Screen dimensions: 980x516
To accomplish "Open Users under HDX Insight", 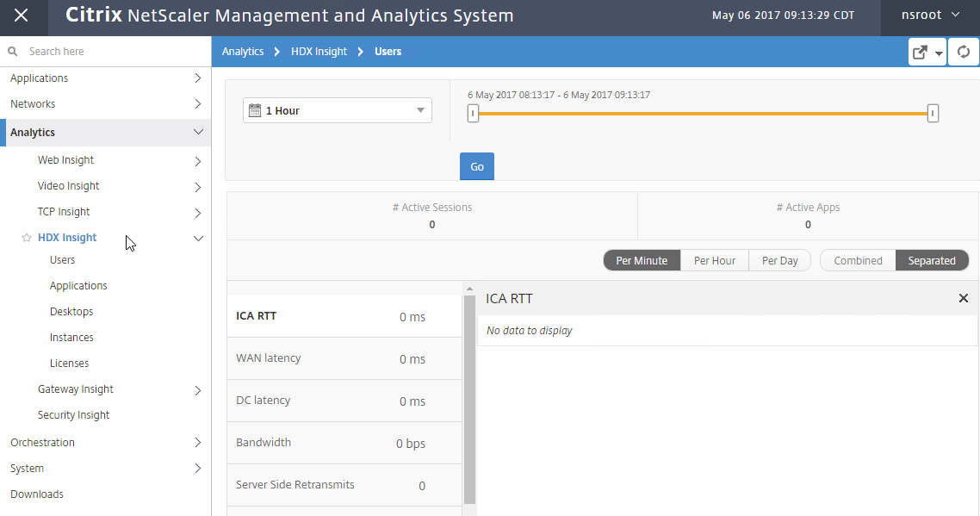I will coord(63,259).
